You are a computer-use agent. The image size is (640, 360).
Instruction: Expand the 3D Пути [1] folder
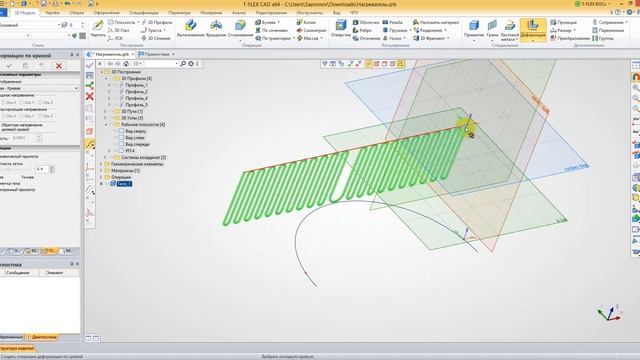coord(106,111)
